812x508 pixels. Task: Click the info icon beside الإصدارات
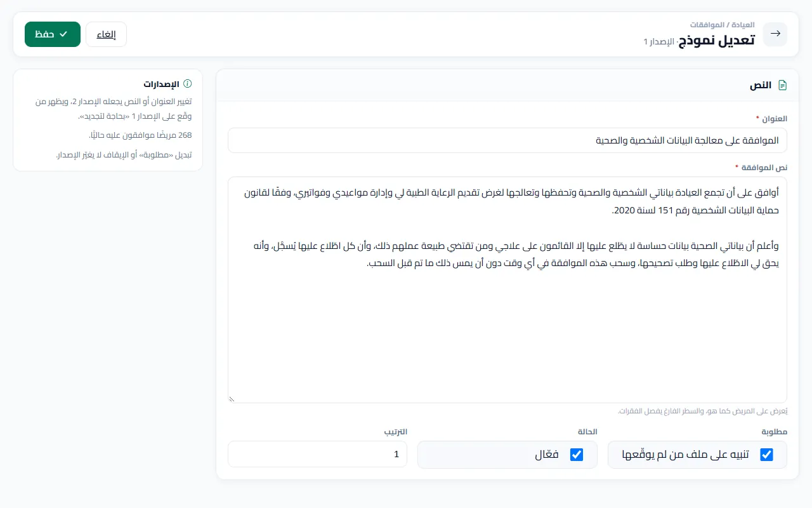(187, 84)
